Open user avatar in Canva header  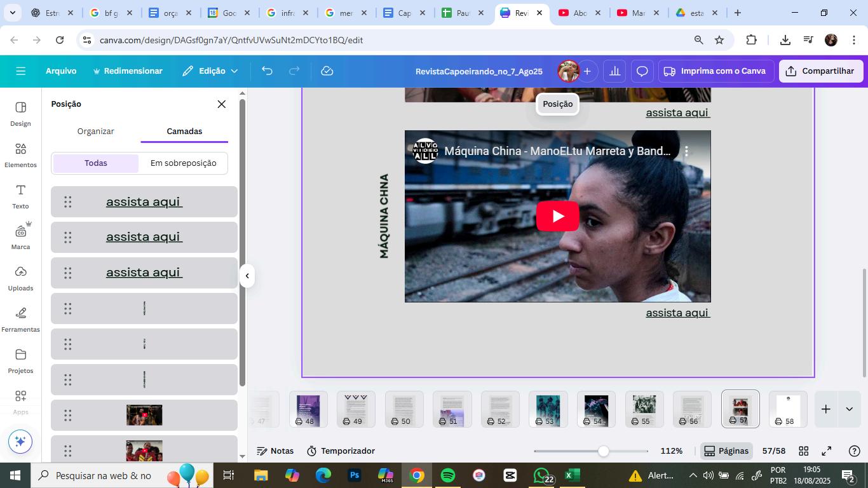tap(568, 71)
